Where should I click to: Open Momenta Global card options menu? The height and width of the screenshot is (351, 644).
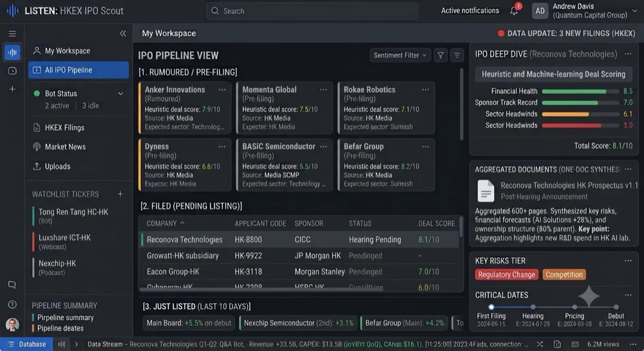click(x=324, y=90)
